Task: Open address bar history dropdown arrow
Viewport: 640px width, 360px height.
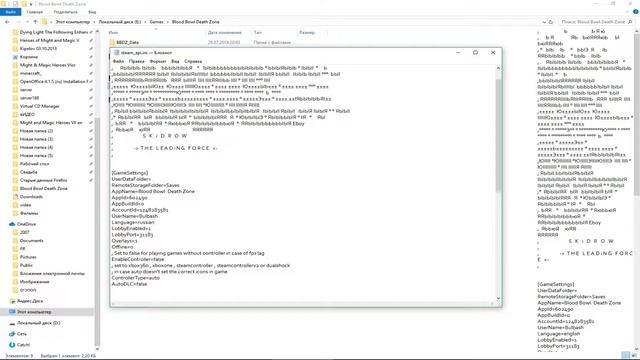Action: pyautogui.click(x=544, y=22)
